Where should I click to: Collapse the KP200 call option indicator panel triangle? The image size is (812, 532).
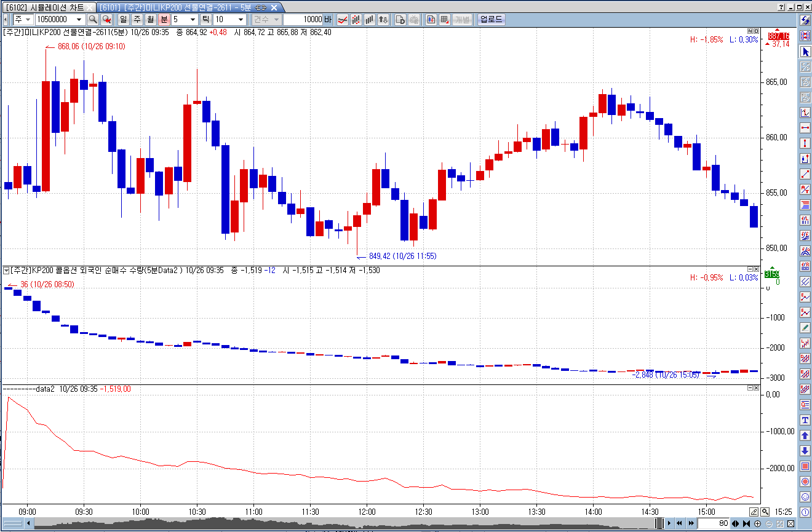(x=6, y=270)
